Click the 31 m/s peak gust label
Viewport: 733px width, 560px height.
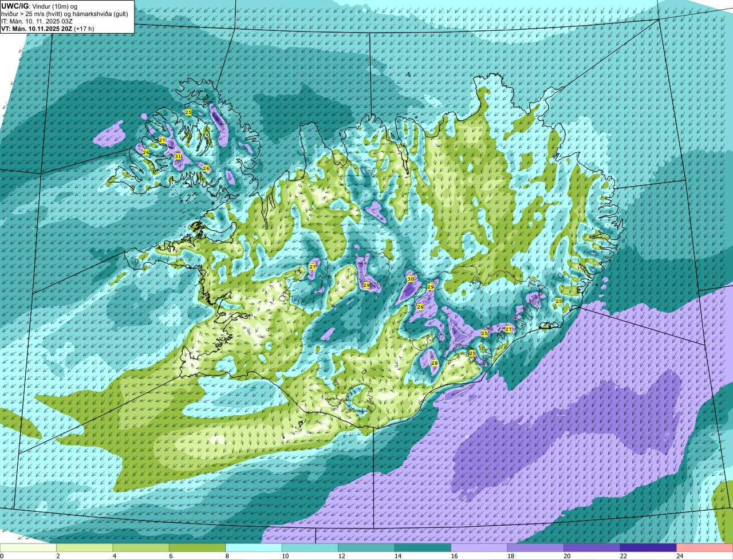[x=178, y=156]
